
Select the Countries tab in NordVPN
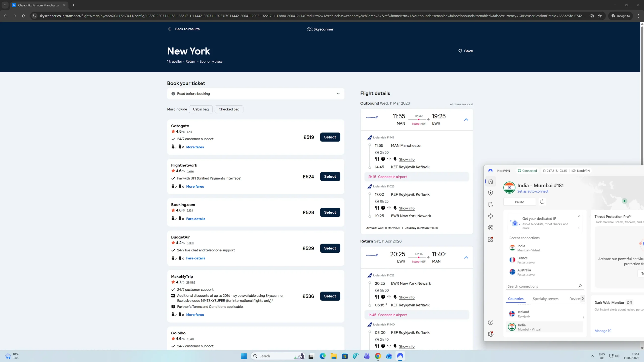point(515,299)
